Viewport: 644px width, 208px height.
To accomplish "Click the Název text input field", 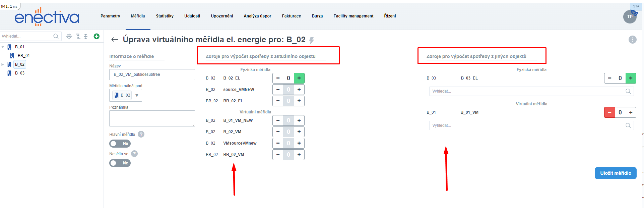I will (x=152, y=74).
